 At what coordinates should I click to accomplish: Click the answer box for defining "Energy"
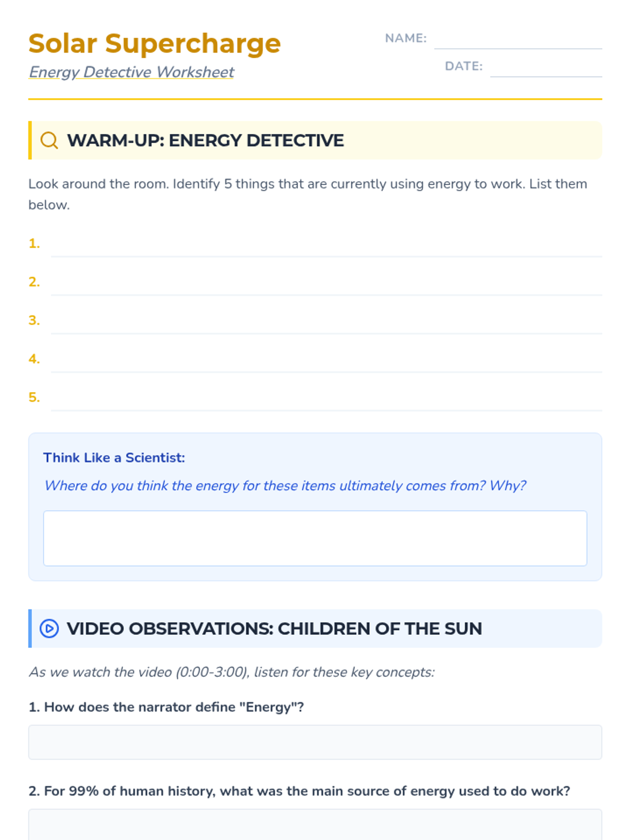[x=315, y=742]
